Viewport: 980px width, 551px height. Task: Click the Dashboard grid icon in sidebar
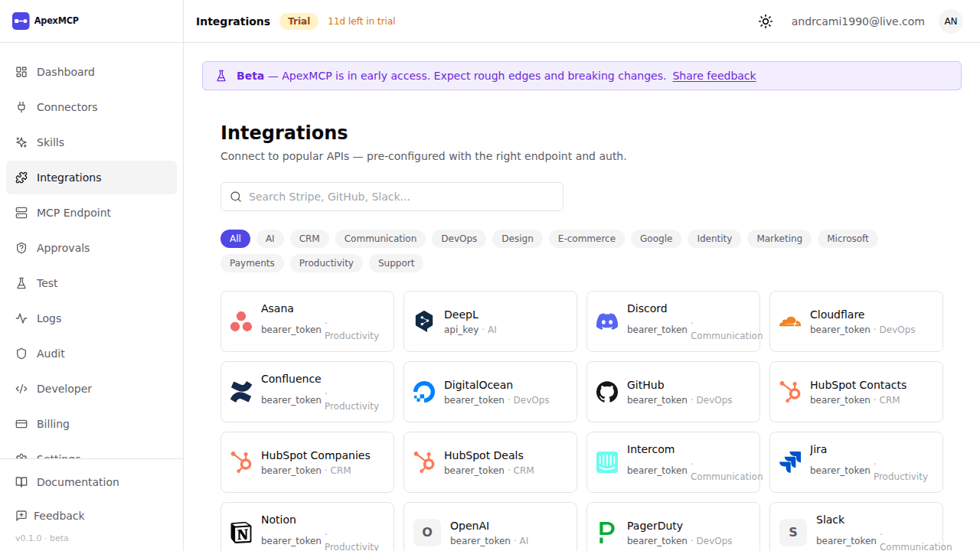point(21,72)
